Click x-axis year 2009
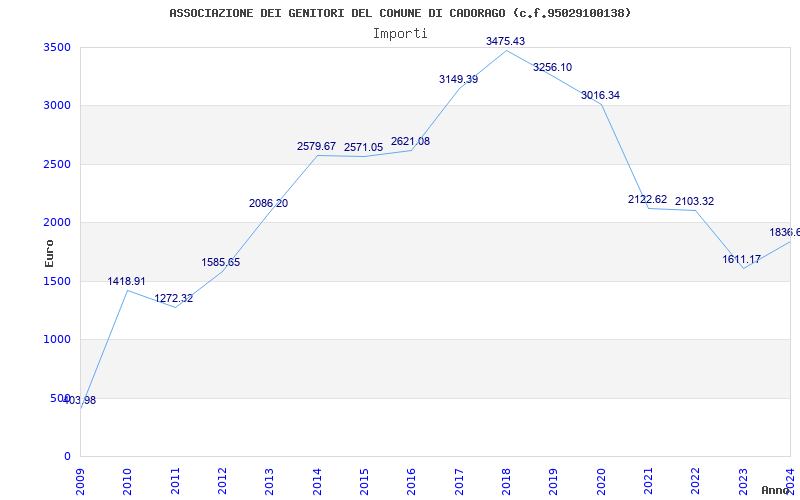Viewport: 800px width, 500px height. click(x=80, y=481)
